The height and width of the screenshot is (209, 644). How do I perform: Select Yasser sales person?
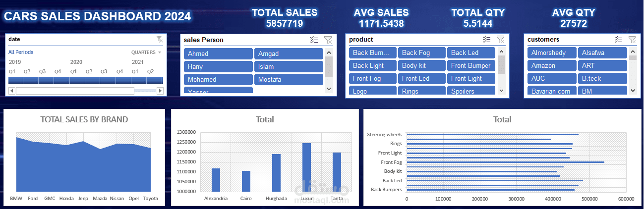[218, 90]
